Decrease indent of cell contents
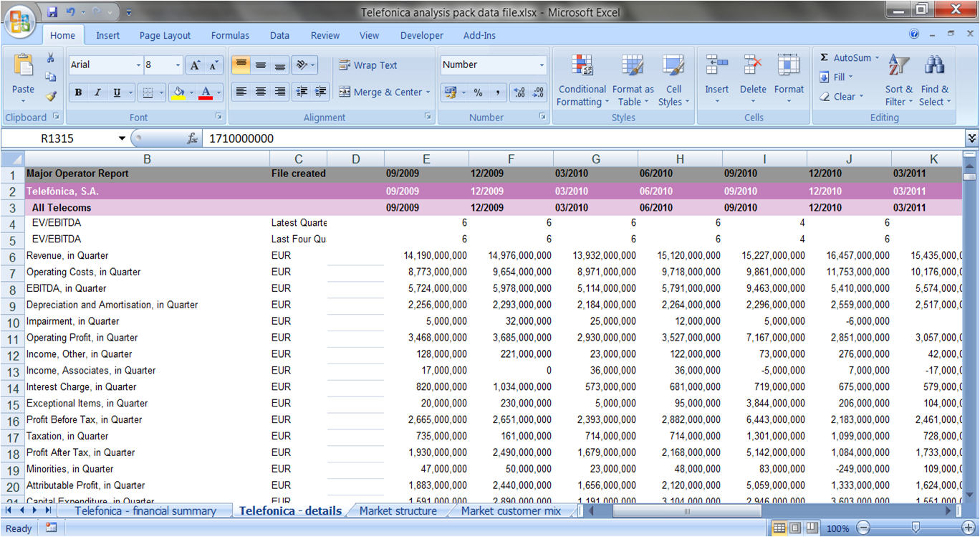The height and width of the screenshot is (537, 980). pyautogui.click(x=302, y=92)
